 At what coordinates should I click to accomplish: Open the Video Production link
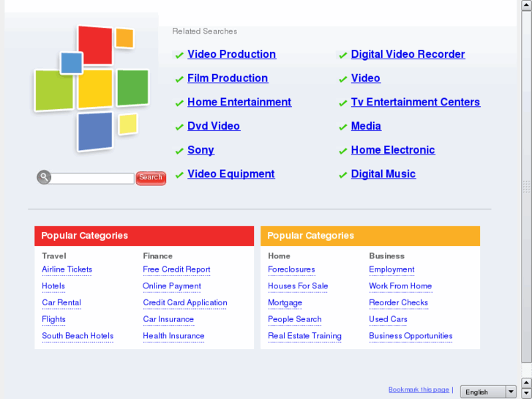point(232,54)
